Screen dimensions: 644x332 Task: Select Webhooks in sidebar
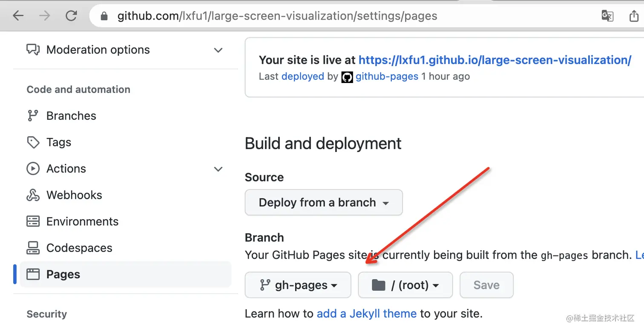pyautogui.click(x=126, y=195)
